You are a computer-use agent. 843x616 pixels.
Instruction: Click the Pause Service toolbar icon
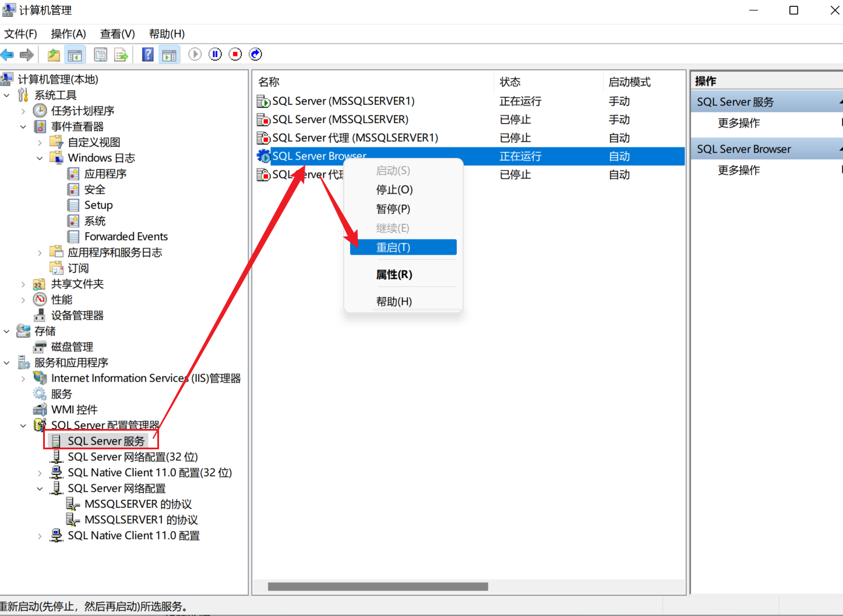tap(216, 54)
